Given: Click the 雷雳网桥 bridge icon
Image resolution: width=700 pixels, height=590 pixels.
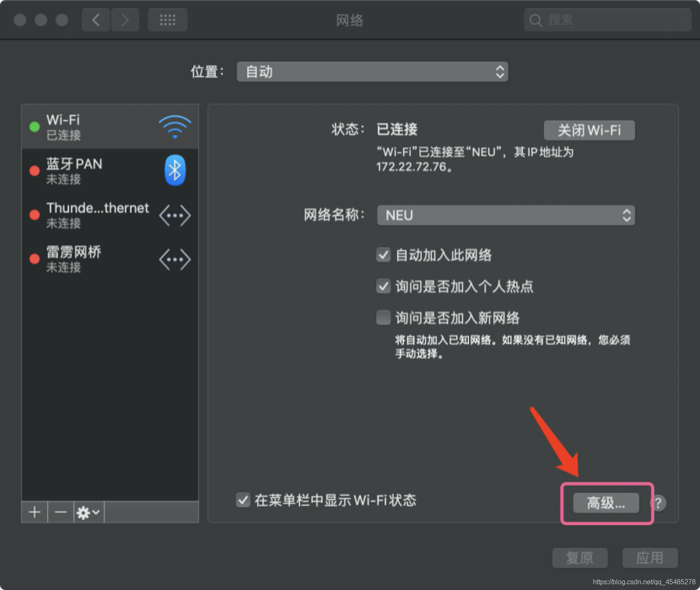Looking at the screenshot, I should tap(175, 259).
